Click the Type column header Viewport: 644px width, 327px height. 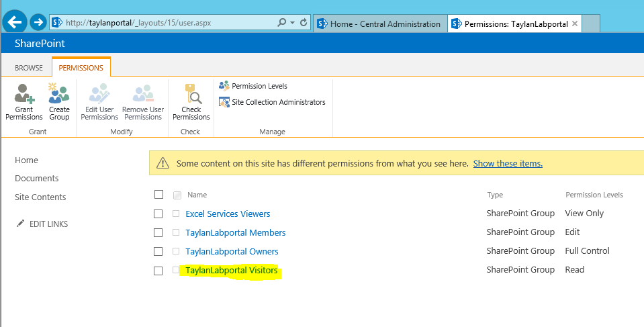(495, 195)
